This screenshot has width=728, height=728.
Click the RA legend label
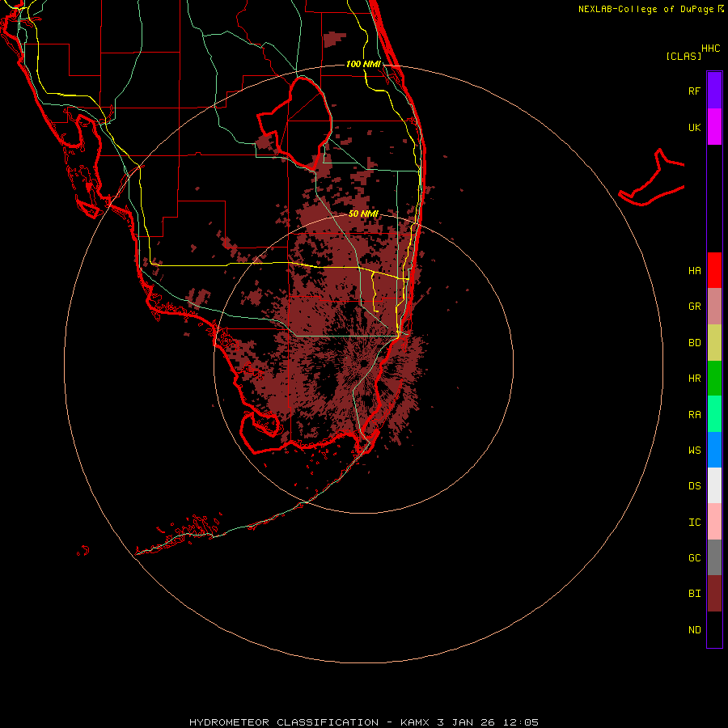[x=694, y=415]
